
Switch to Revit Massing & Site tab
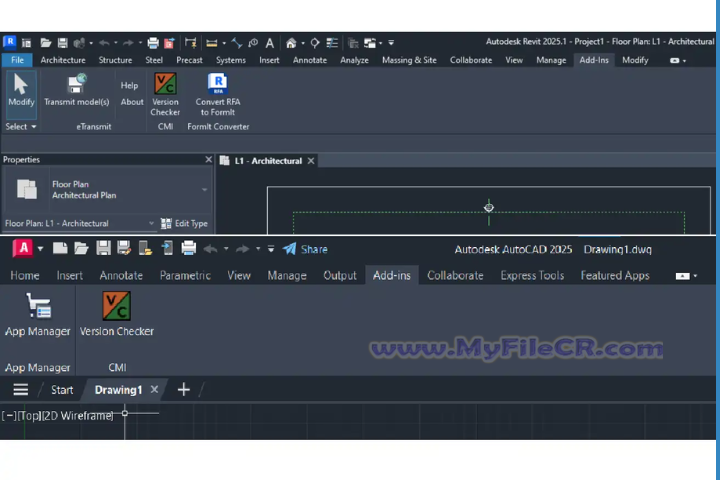pos(409,60)
